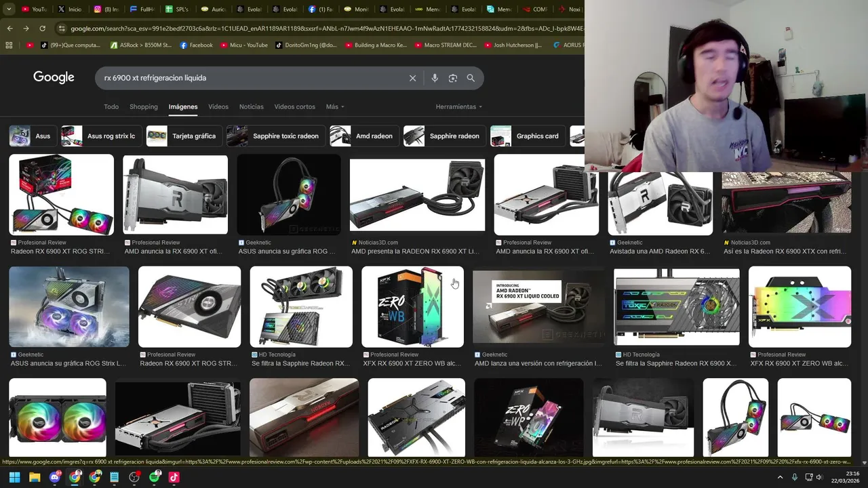This screenshot has width=868, height=488.
Task: Show hidden system tray icons chevron
Action: [x=780, y=477]
